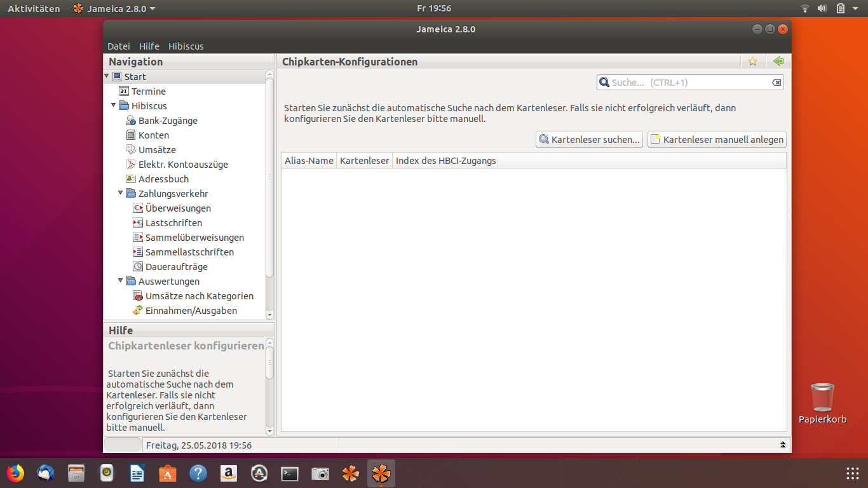Open the Adressbuch icon entry

(131, 179)
